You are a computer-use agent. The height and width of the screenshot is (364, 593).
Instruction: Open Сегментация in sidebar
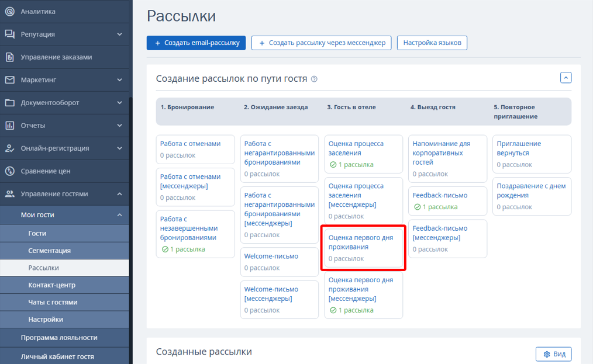(x=50, y=251)
